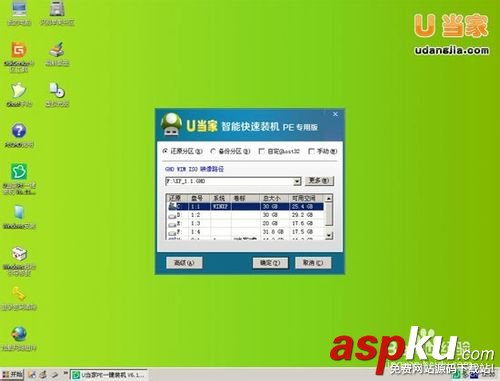Click the U当家PE一键装机 taskbar window button

pyautogui.click(x=109, y=375)
